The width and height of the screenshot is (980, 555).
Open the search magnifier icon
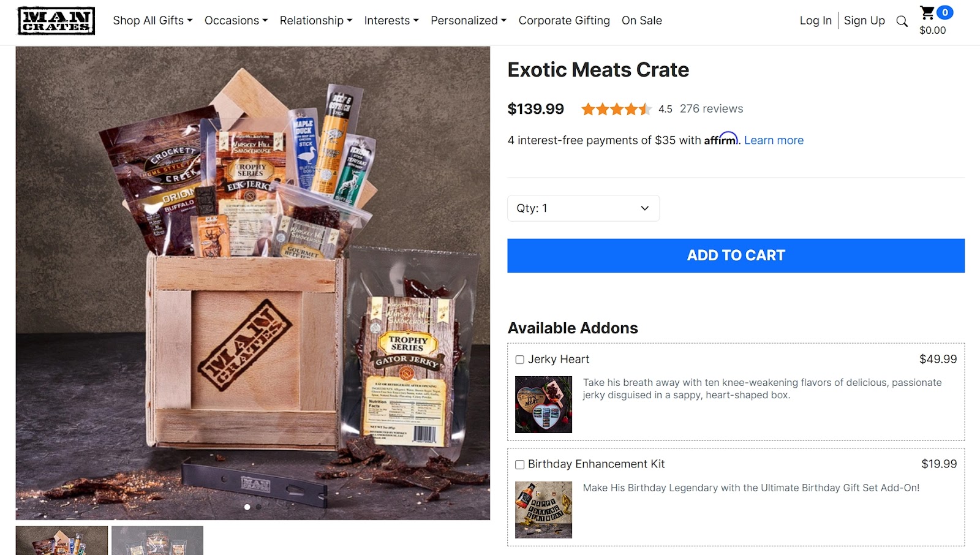902,21
